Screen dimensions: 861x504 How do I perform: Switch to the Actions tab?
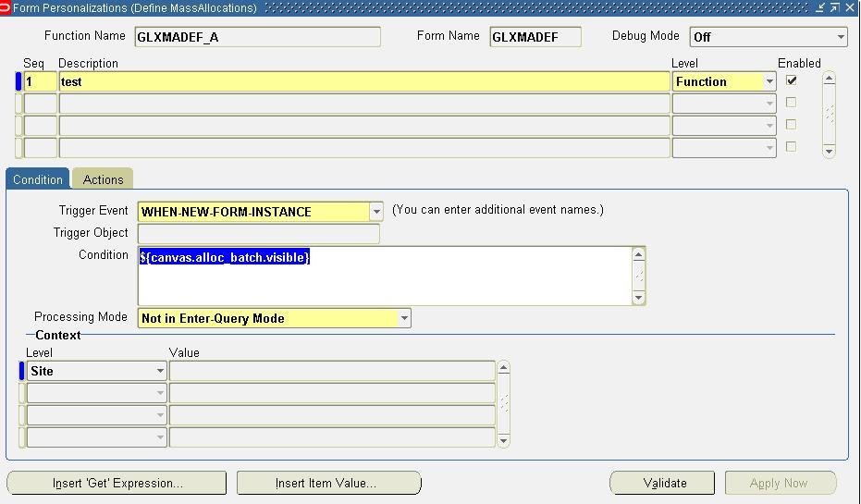click(x=103, y=179)
